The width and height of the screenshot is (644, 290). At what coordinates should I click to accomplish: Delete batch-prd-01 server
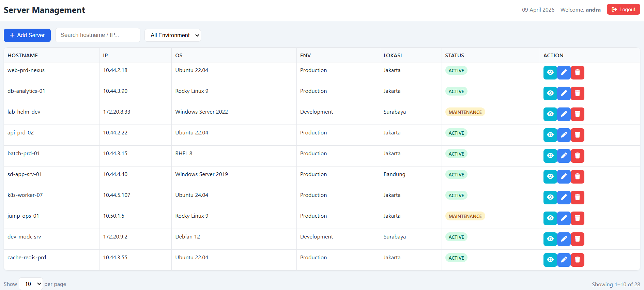tap(577, 156)
